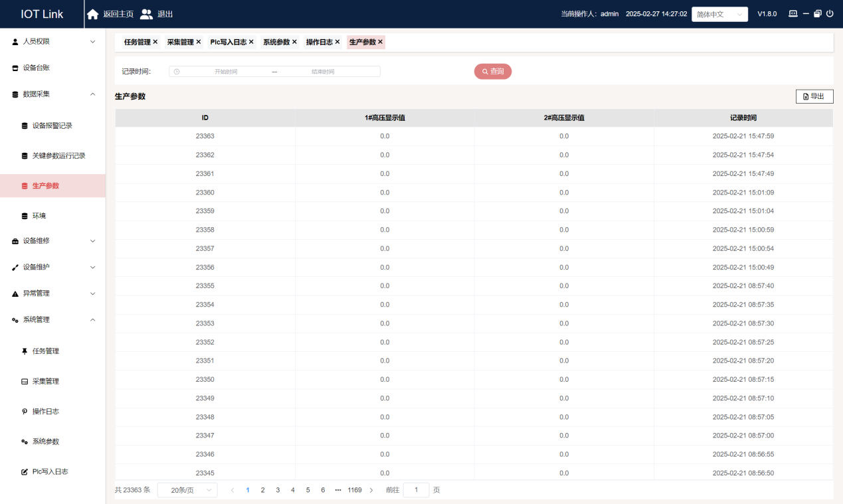
Task: Click the previous page arrow
Action: tap(233, 490)
